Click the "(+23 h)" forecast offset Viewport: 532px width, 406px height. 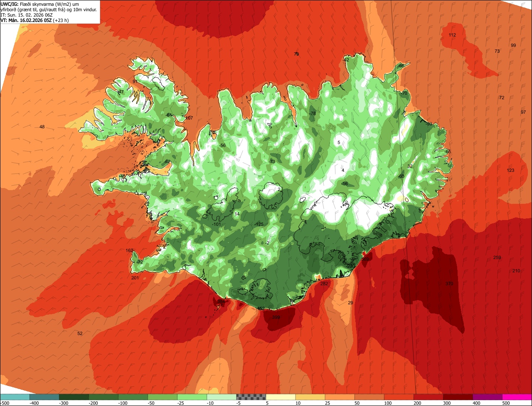(61, 20)
